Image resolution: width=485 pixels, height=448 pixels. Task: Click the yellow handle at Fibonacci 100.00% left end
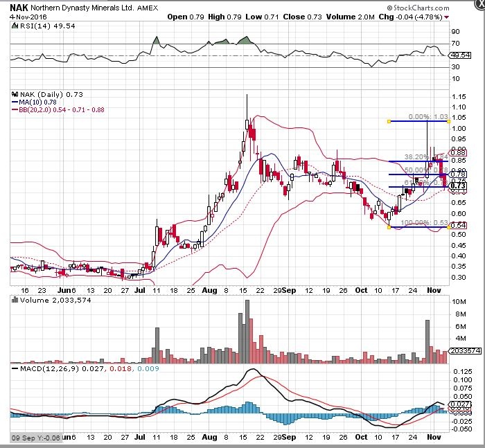tap(388, 226)
